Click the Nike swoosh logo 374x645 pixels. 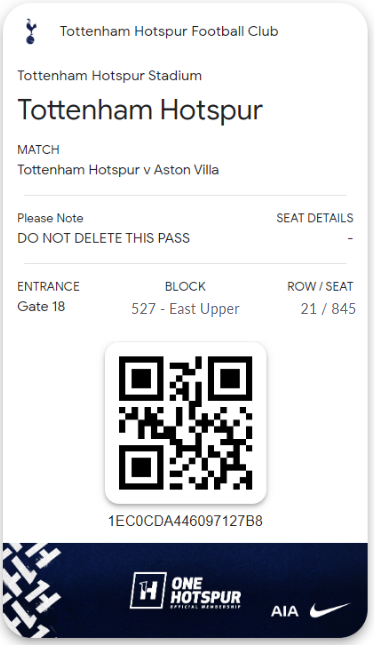(330, 610)
